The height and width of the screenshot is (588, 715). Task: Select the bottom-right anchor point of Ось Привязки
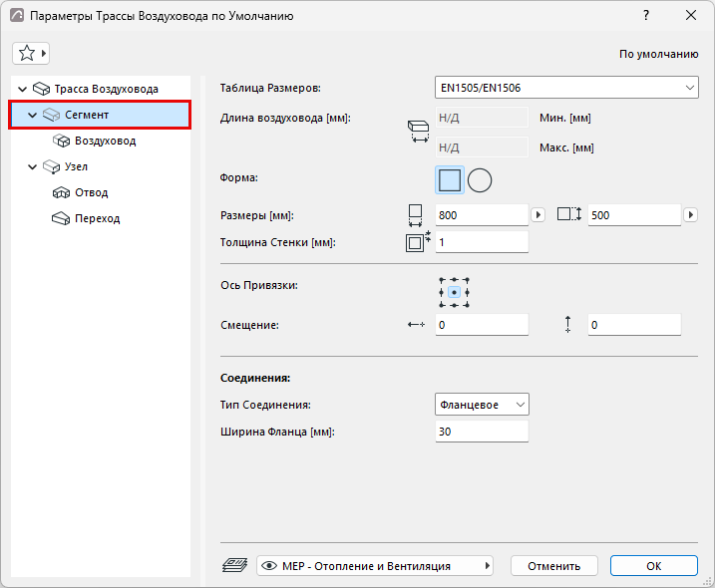point(467,305)
